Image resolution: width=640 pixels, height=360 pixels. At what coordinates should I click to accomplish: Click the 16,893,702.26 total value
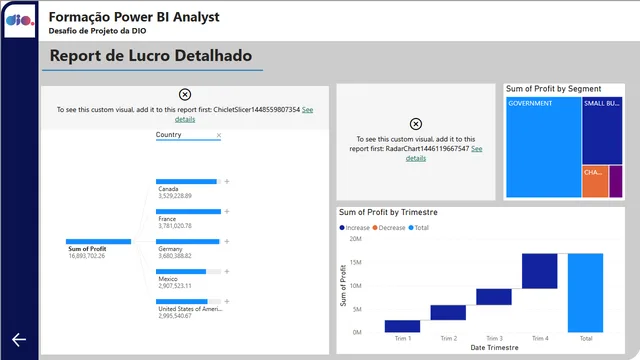click(x=87, y=256)
